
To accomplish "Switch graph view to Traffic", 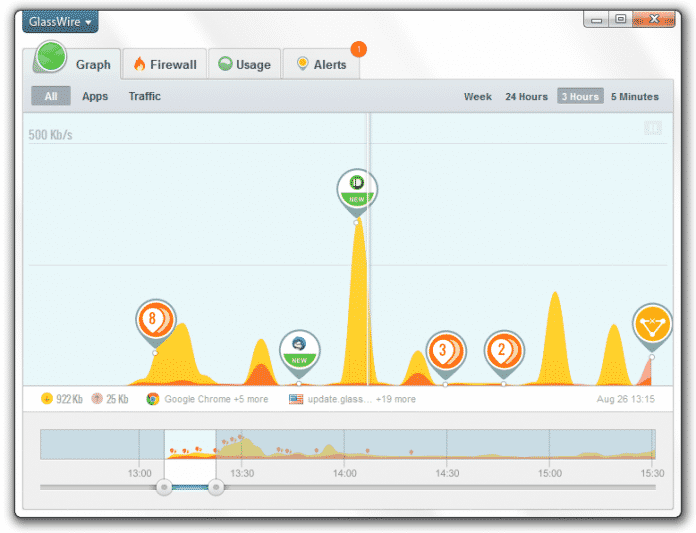I will pyautogui.click(x=144, y=97).
